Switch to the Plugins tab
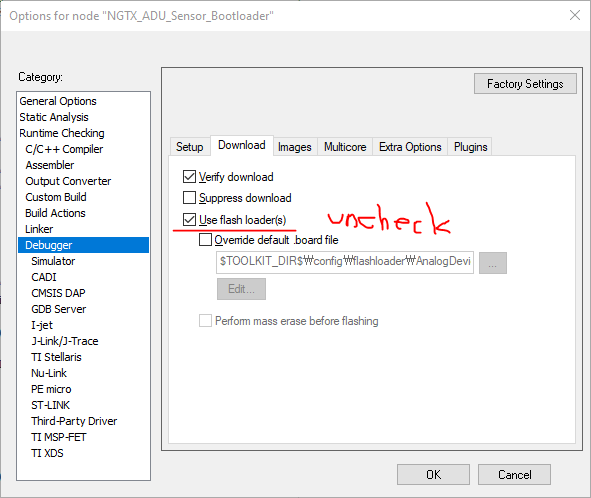The height and width of the screenshot is (498, 591). coord(470,147)
